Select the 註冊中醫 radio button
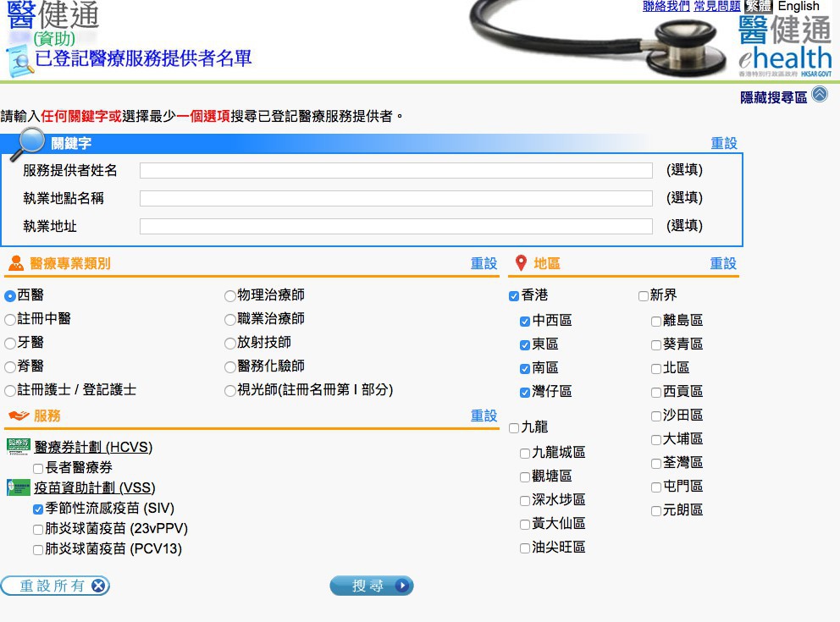Screen dimensions: 840x622 (x=10, y=320)
